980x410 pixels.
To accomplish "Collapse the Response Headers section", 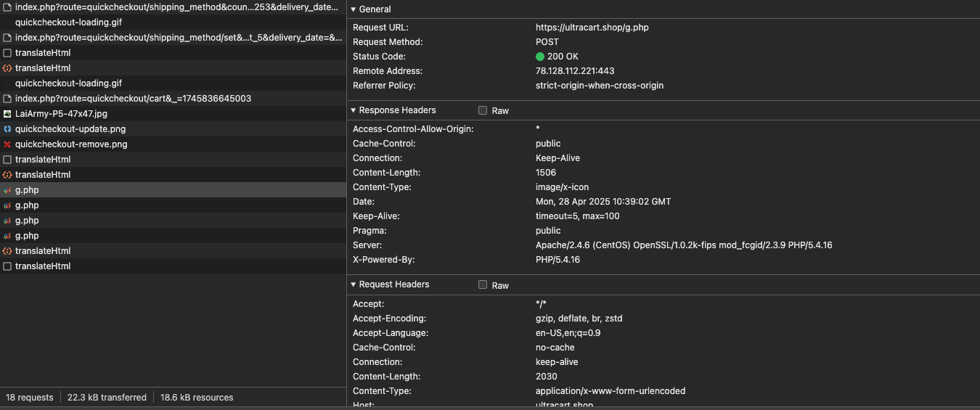I will pyautogui.click(x=354, y=111).
